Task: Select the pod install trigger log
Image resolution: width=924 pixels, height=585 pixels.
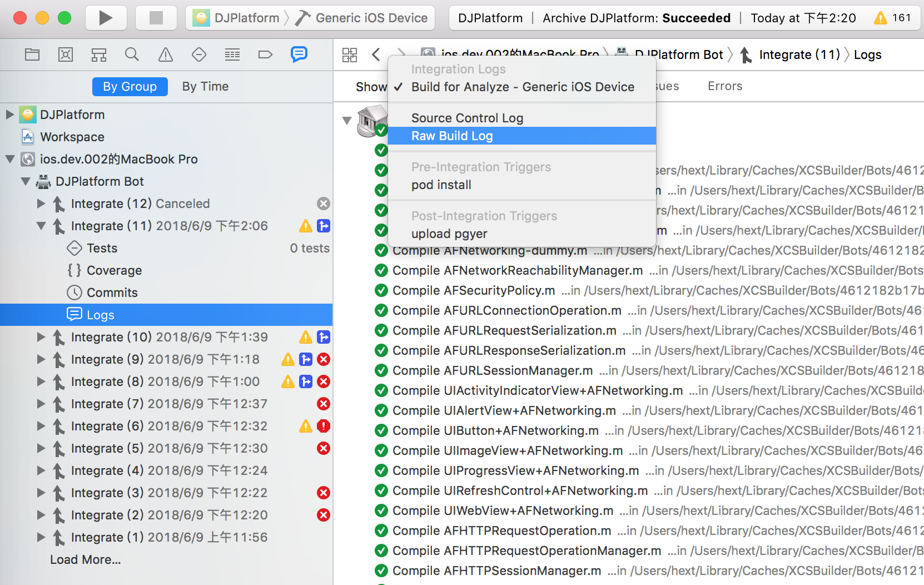Action: point(522,185)
